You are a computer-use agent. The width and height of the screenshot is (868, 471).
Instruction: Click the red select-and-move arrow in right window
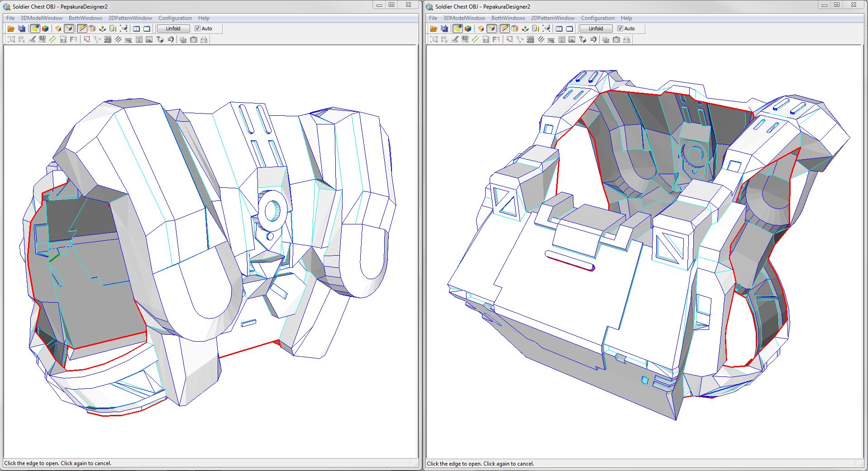[510, 40]
